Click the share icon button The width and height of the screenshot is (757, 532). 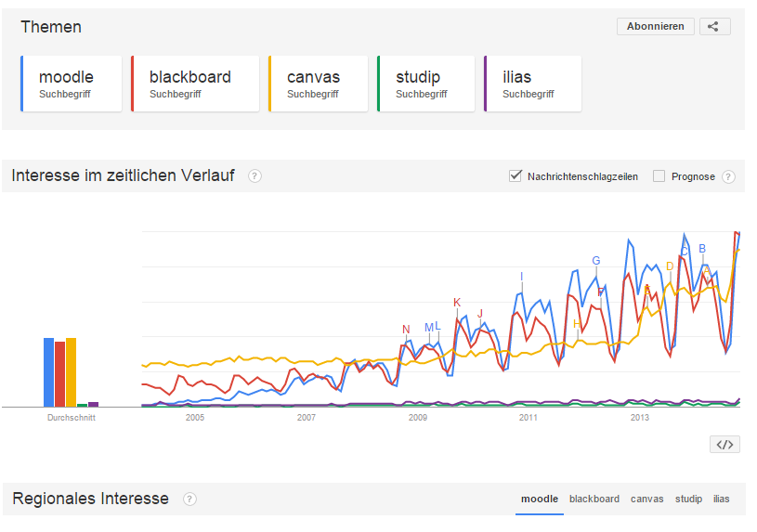click(714, 26)
